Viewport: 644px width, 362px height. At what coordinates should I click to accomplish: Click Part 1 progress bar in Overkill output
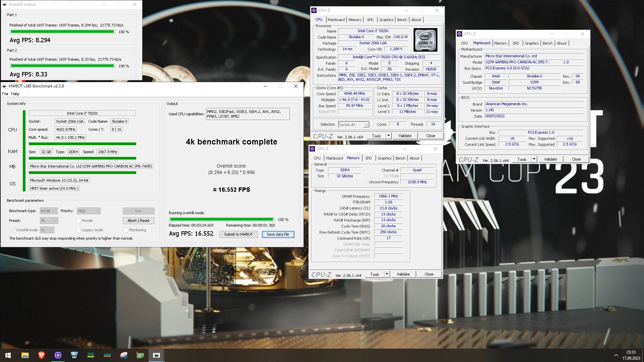click(x=62, y=32)
